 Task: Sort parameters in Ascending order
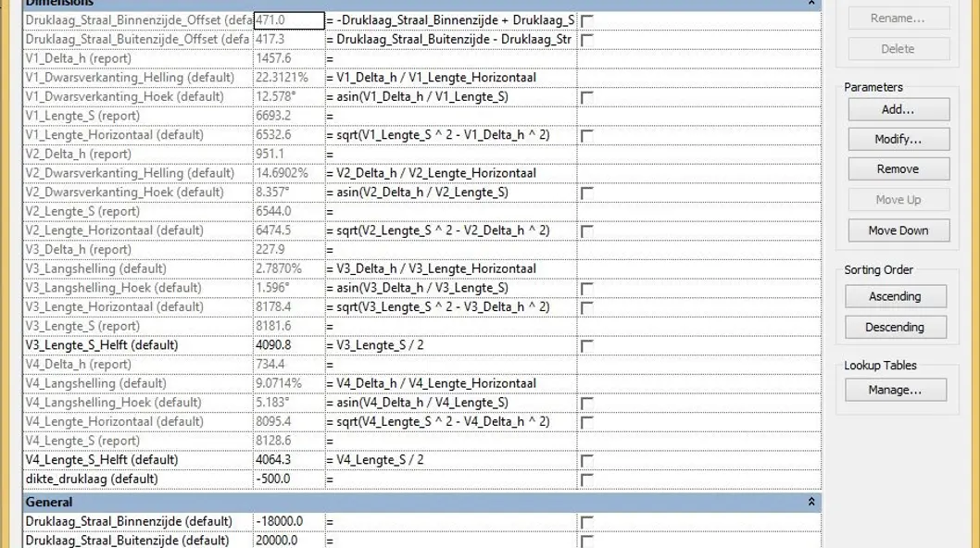coord(895,296)
